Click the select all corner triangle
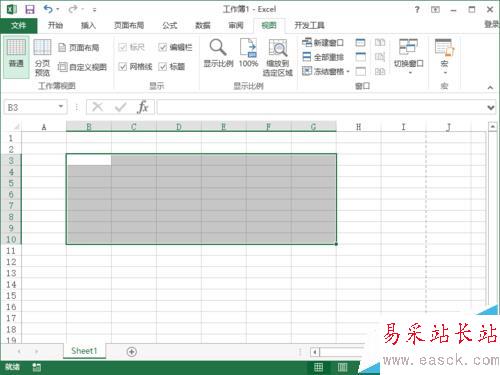Screen dimensions: 500x375 pyautogui.click(x=16, y=127)
